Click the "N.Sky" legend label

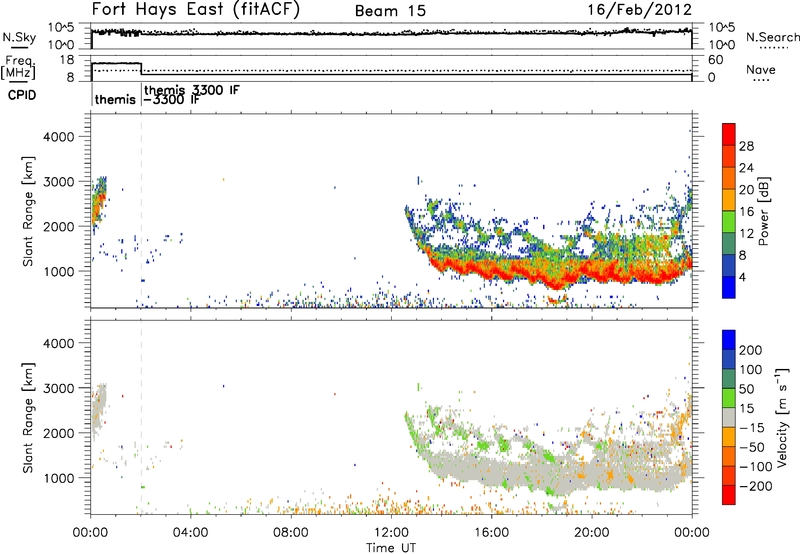coord(19,37)
